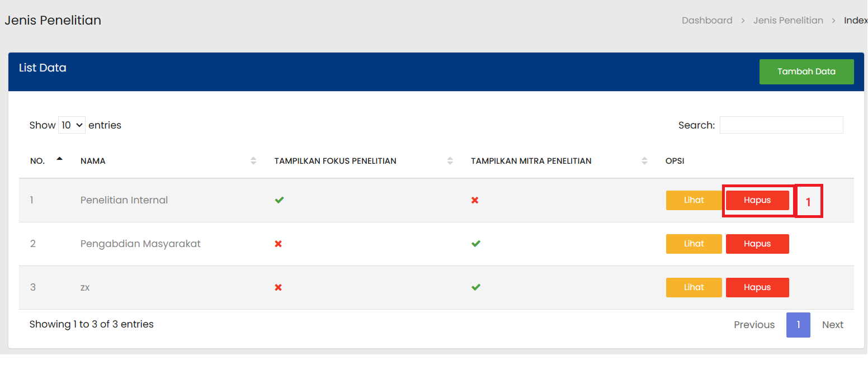Screen dimensions: 868x370
Task: Delete Penelitian Internal using Hapus
Action: (x=757, y=200)
